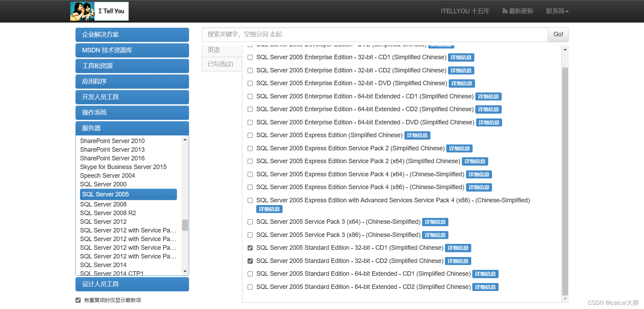Expand the 开发人员工具 panel
Image resolution: width=644 pixels, height=309 pixels.
(x=132, y=97)
